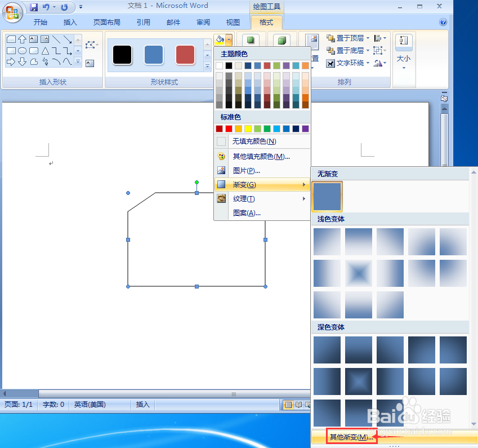
Task: Click 文字环绕 text wrapping button
Action: pos(345,63)
